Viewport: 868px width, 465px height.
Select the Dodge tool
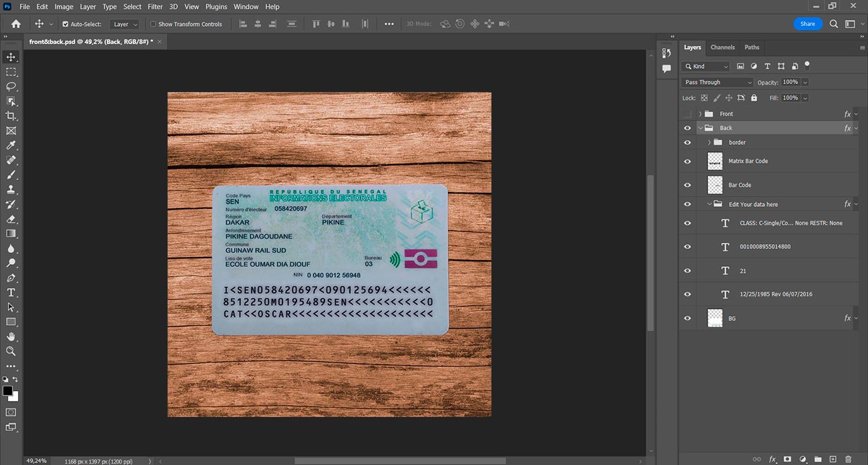[x=11, y=263]
